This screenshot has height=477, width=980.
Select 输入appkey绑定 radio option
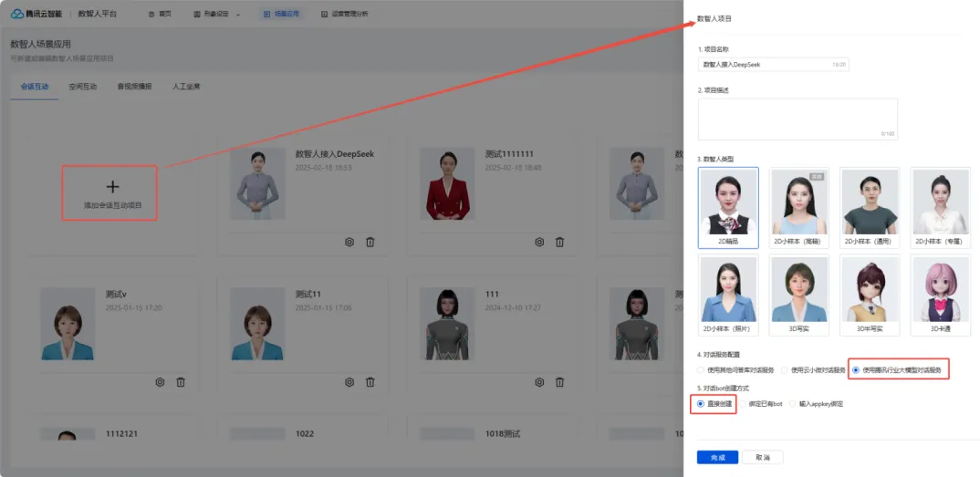point(793,404)
